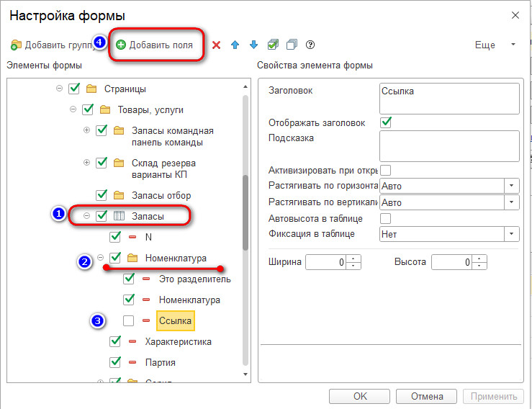532x409 pixels.
Task: Uncheck the Запасы table checkbox
Action: [102, 216]
